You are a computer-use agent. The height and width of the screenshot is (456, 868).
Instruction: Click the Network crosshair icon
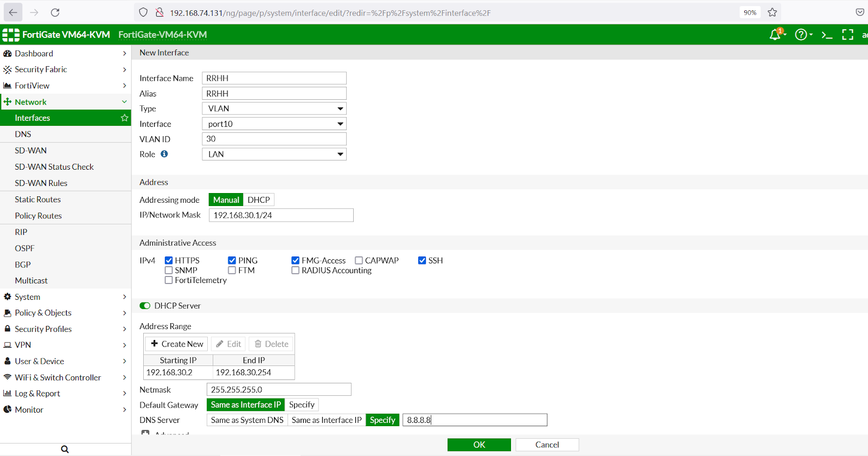tap(8, 102)
